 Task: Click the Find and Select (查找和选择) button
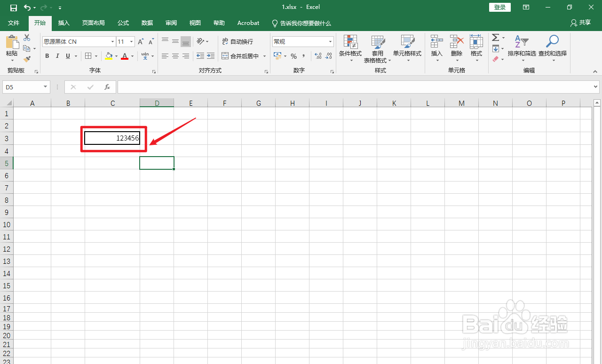coord(553,48)
